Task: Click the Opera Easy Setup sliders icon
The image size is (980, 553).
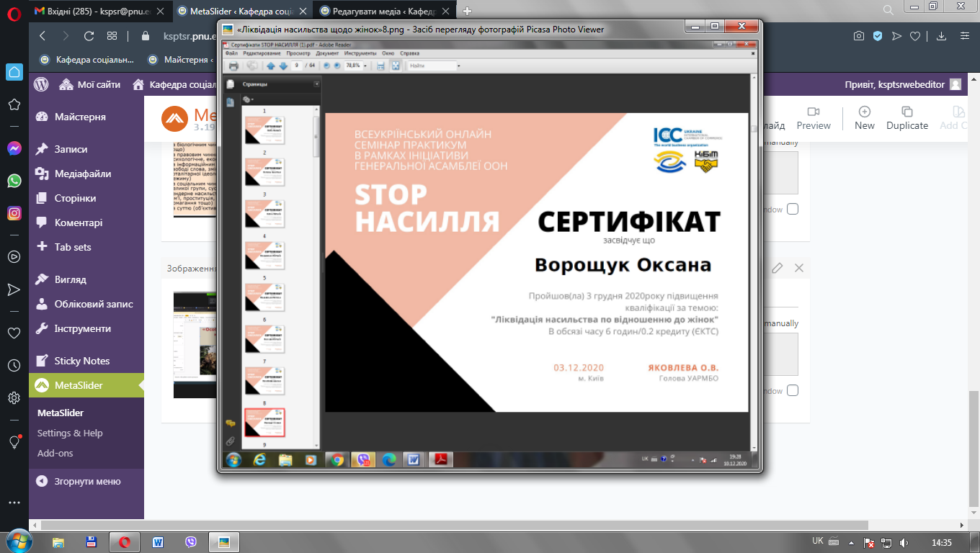Action: point(964,36)
